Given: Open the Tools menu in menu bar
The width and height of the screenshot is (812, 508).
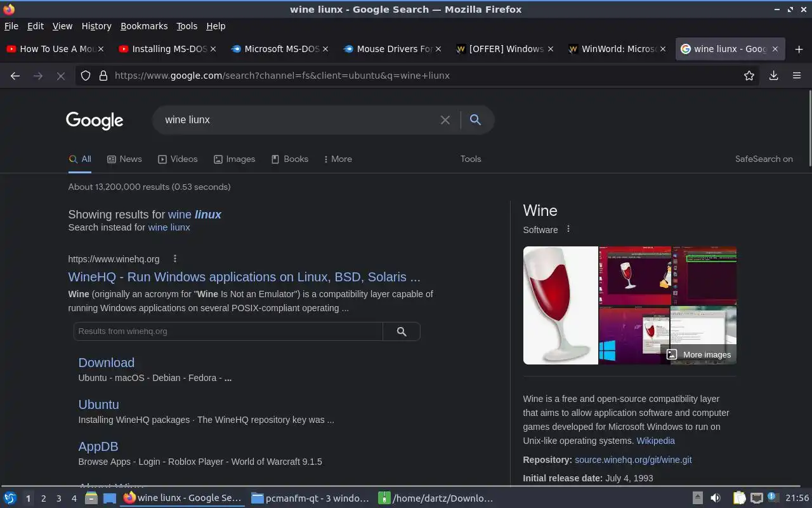Looking at the screenshot, I should [x=187, y=26].
